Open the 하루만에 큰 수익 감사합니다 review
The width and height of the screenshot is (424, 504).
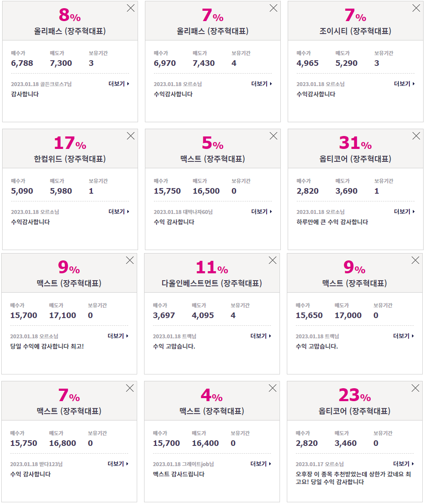[x=332, y=222]
